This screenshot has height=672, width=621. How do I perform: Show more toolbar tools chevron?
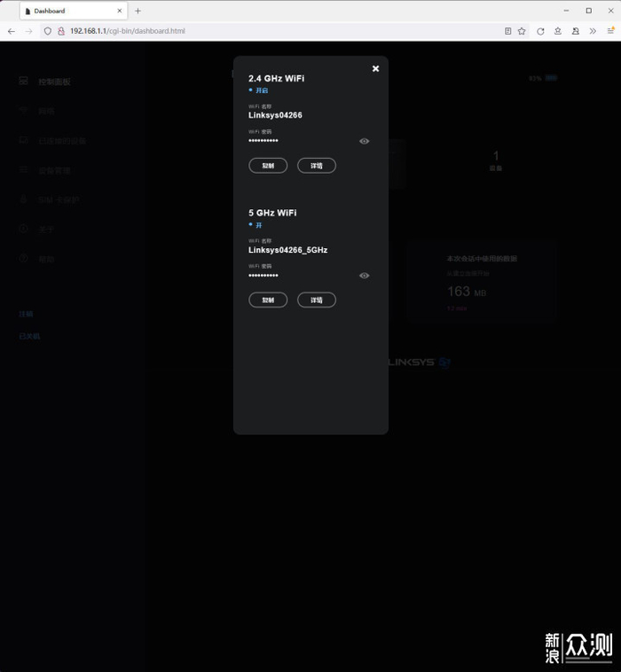point(593,31)
